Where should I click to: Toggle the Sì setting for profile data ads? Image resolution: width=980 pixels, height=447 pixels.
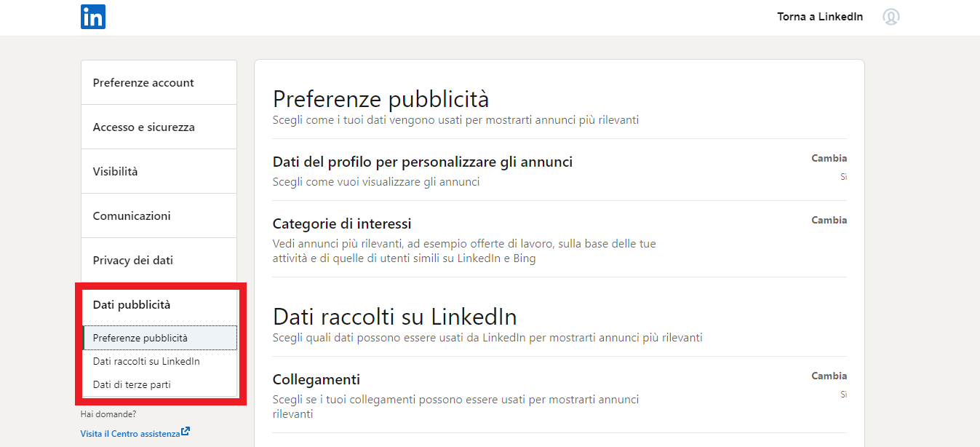pos(843,176)
